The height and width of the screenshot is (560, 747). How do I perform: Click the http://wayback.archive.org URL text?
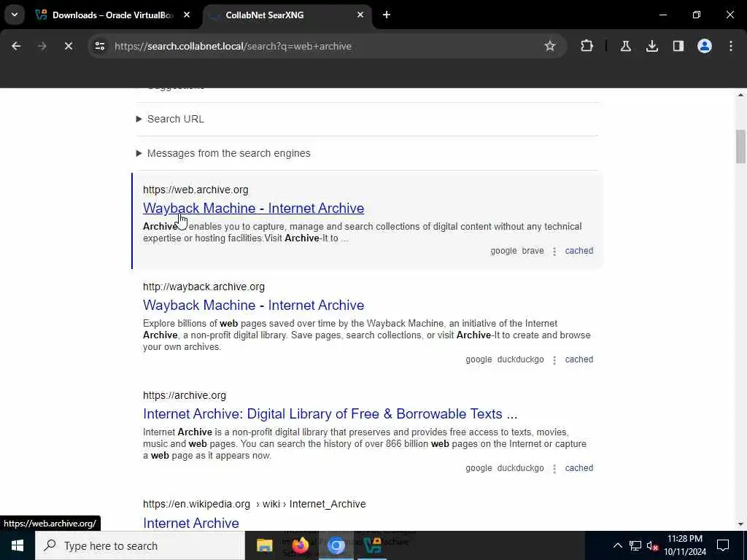click(x=204, y=287)
